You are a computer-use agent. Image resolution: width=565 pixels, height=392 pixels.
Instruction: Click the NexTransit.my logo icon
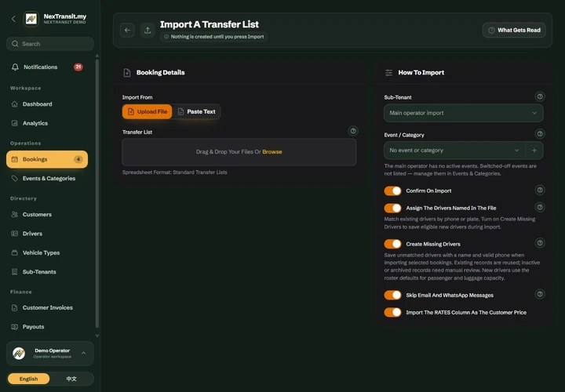(31, 19)
